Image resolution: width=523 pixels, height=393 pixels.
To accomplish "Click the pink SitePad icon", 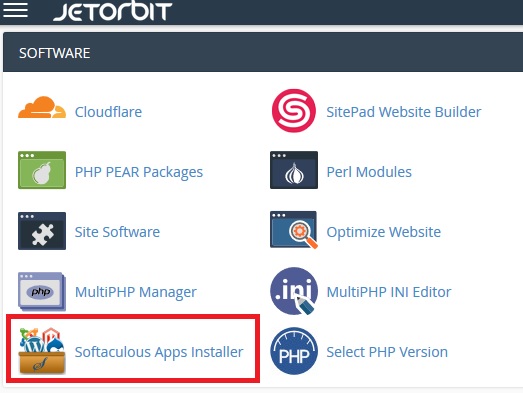I will click(294, 110).
